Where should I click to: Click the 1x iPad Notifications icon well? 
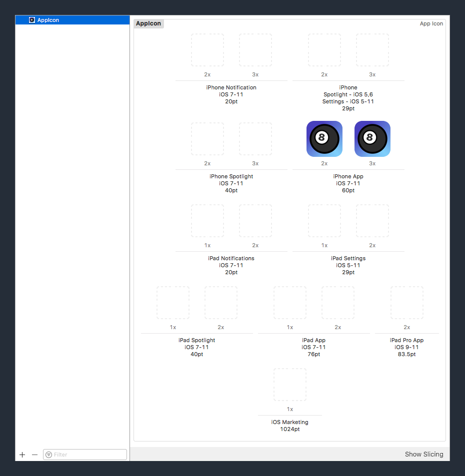click(207, 220)
